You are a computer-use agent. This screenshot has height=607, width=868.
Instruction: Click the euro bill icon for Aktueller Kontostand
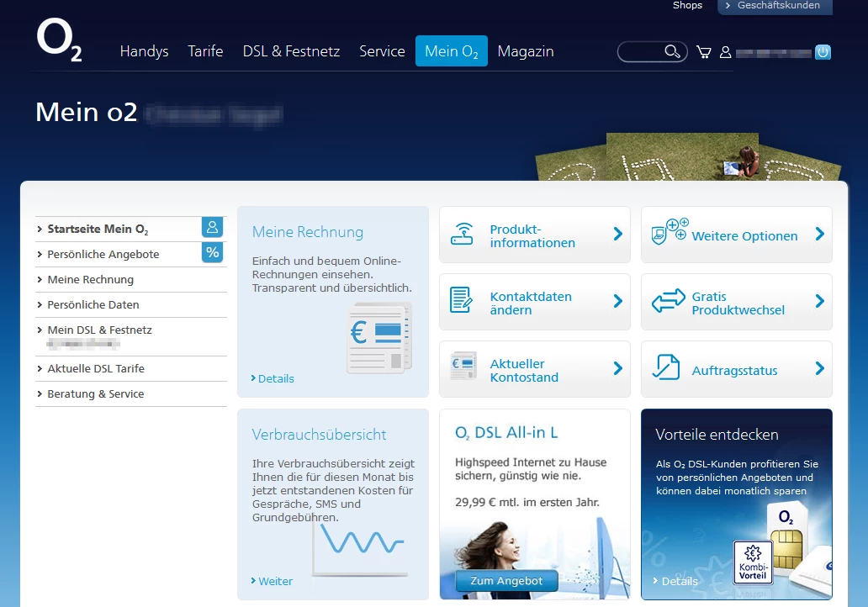[x=463, y=366]
